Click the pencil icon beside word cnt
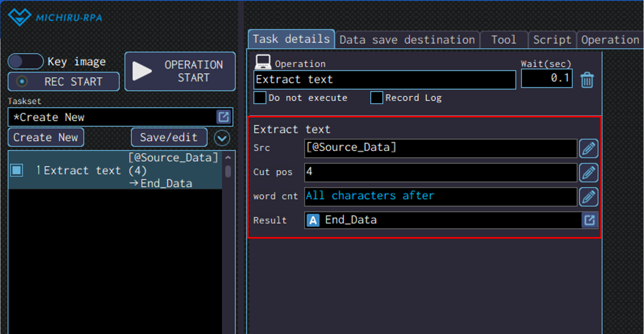Screen dimensions: 644x334 588,197
